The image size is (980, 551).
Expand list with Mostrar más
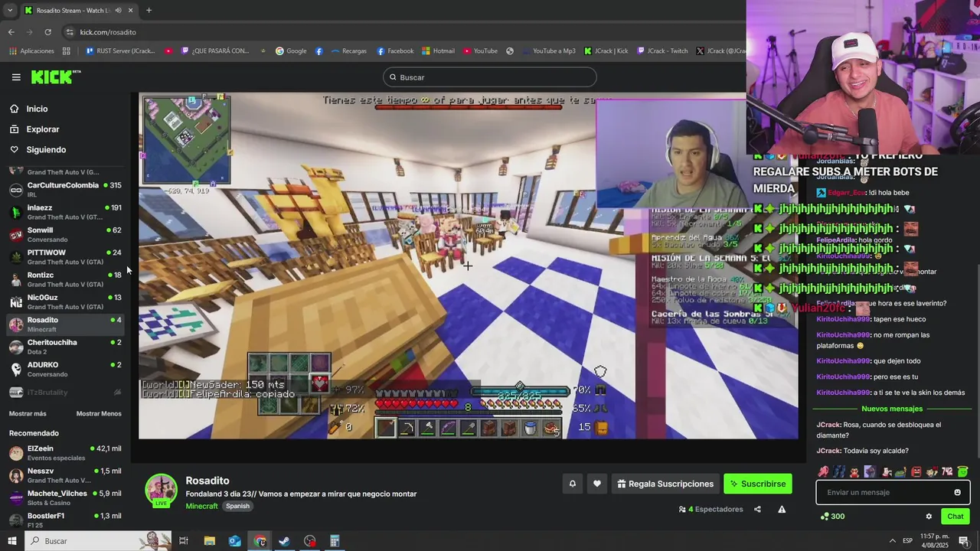pyautogui.click(x=28, y=414)
